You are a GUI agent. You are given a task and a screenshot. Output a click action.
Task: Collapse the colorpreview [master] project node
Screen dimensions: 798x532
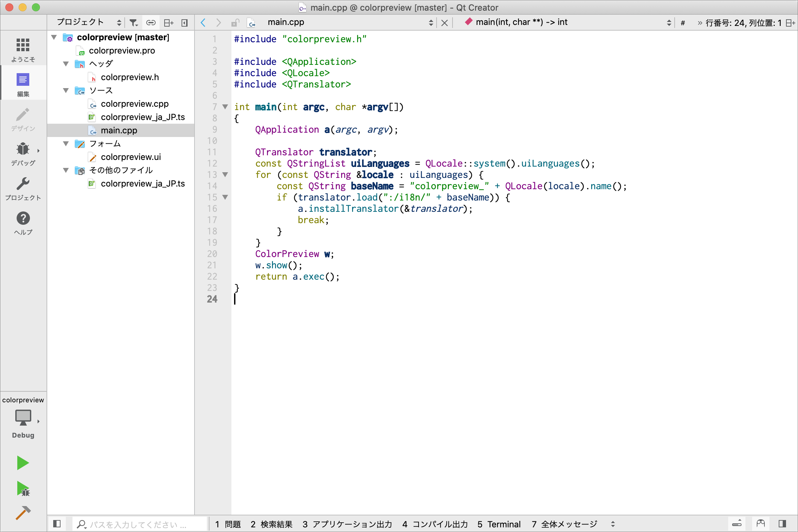click(54, 37)
